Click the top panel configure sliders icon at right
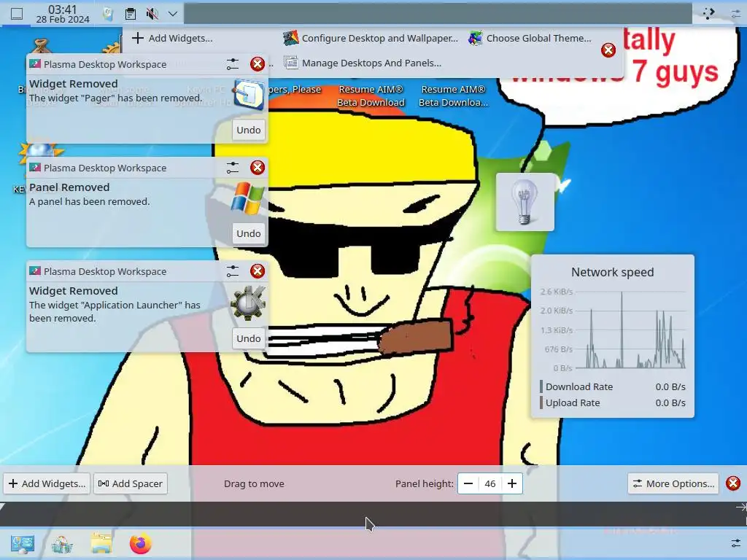The height and width of the screenshot is (560, 747). point(737,15)
